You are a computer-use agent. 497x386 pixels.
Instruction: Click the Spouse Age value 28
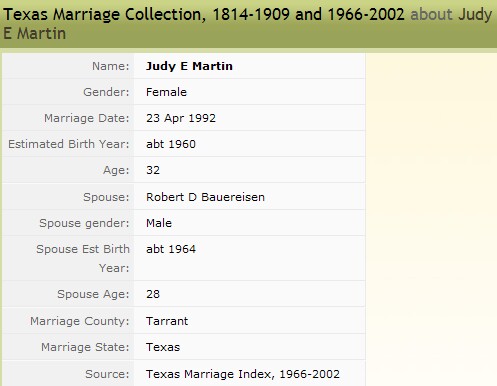[153, 294]
